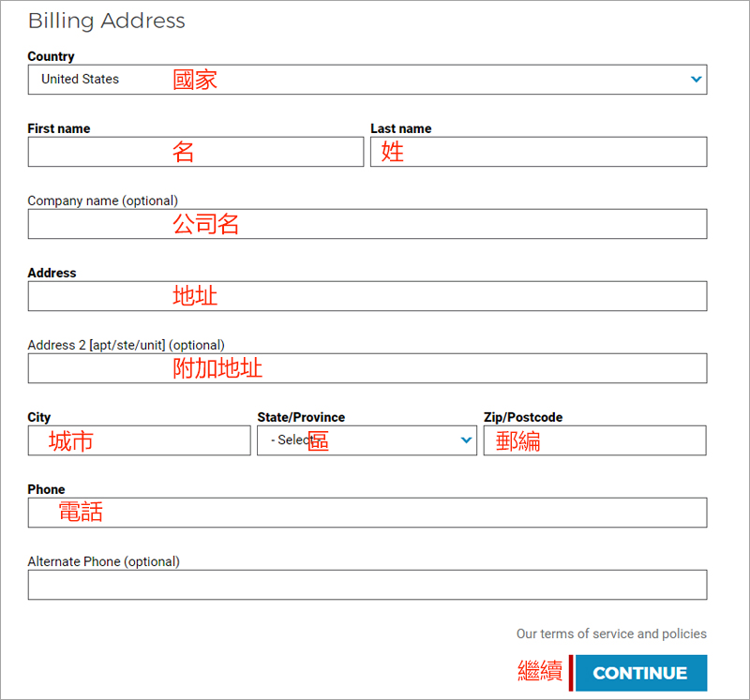Open the Country dropdown showing United States

click(366, 80)
